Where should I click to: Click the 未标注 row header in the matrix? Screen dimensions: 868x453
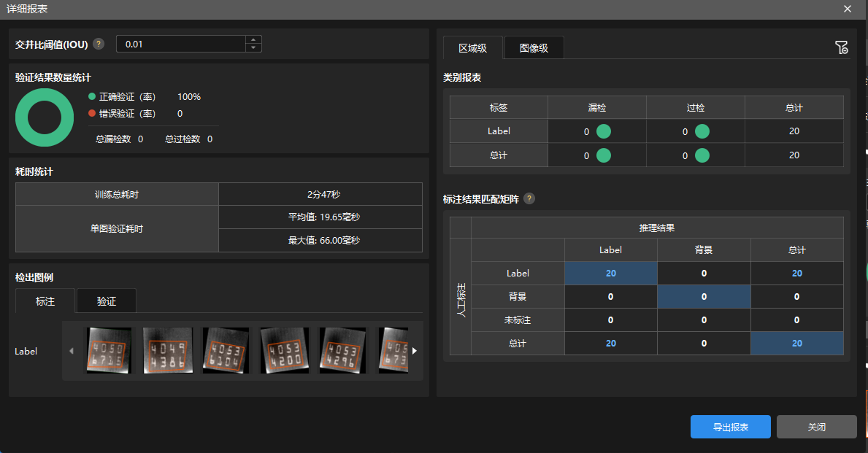pyautogui.click(x=518, y=320)
